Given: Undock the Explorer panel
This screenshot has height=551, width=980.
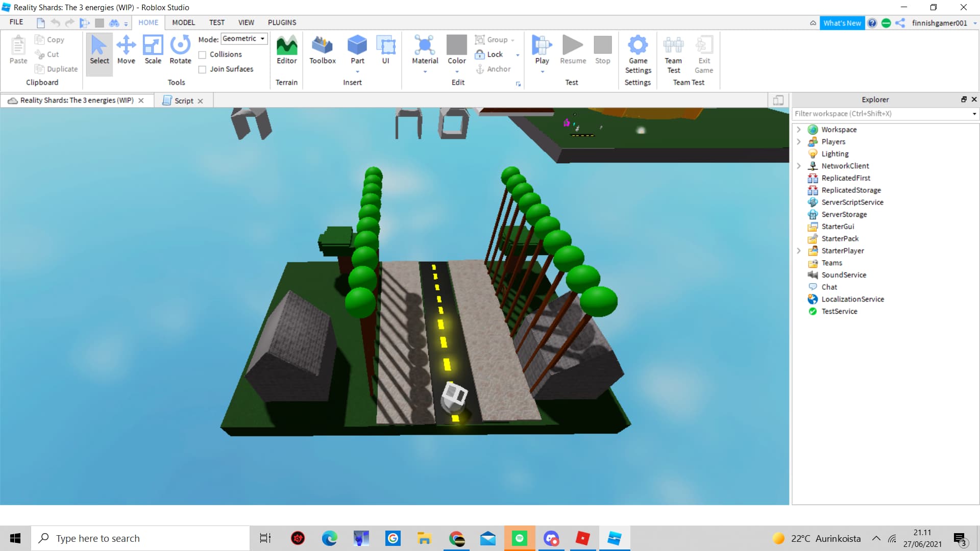Looking at the screenshot, I should [964, 99].
